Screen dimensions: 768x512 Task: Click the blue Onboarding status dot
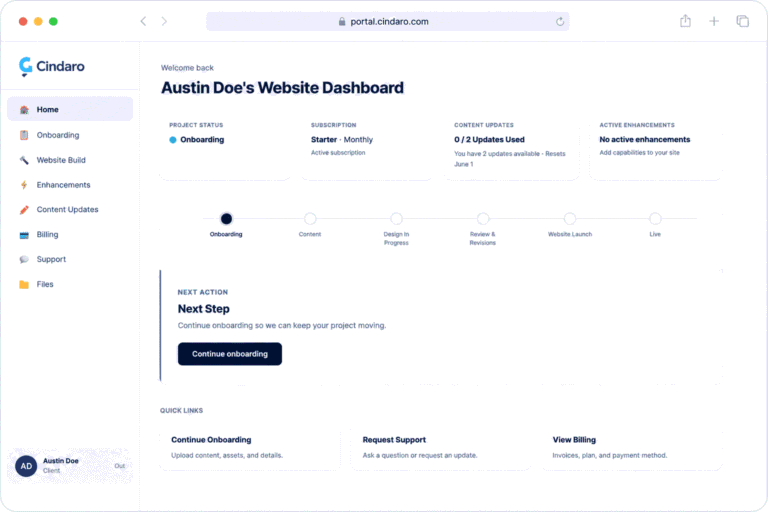(173, 140)
